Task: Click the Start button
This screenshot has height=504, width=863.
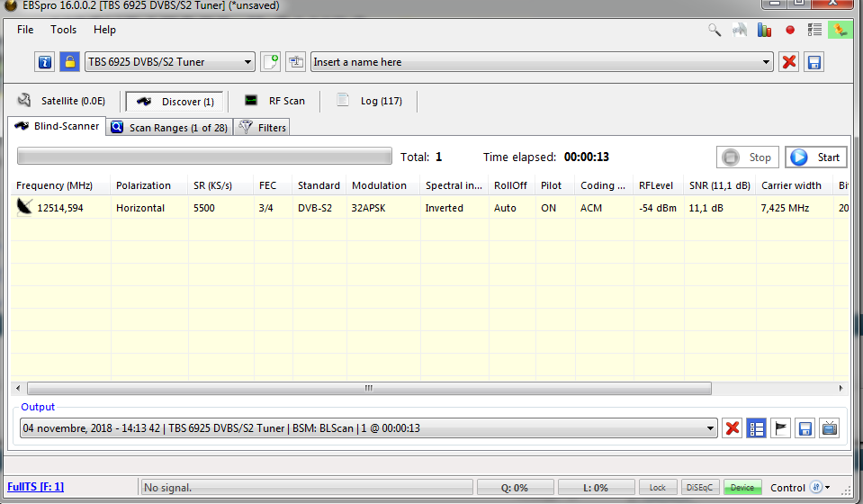Action: (x=815, y=157)
